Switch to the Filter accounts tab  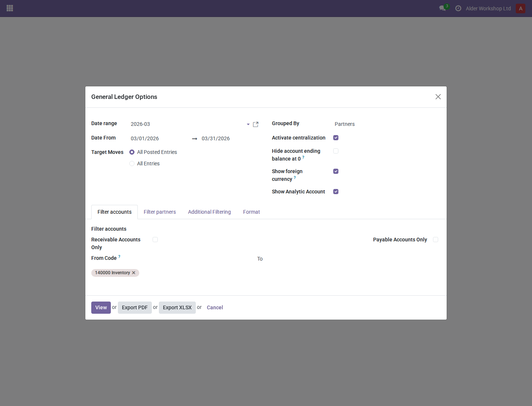(x=115, y=212)
